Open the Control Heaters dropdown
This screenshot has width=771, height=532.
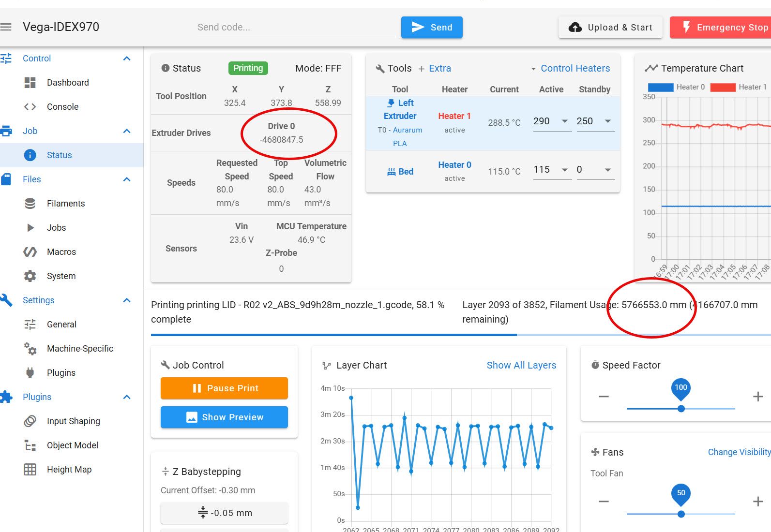tap(570, 69)
